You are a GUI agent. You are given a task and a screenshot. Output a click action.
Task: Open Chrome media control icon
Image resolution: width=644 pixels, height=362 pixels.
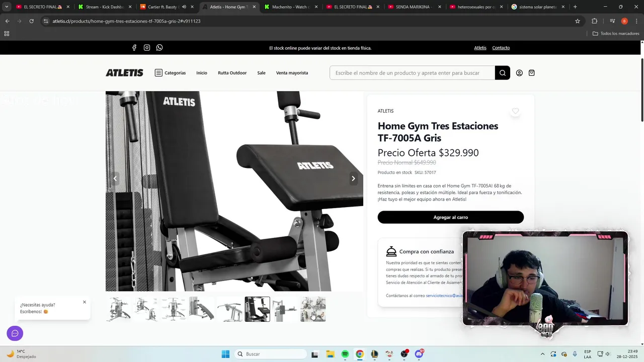point(612,21)
